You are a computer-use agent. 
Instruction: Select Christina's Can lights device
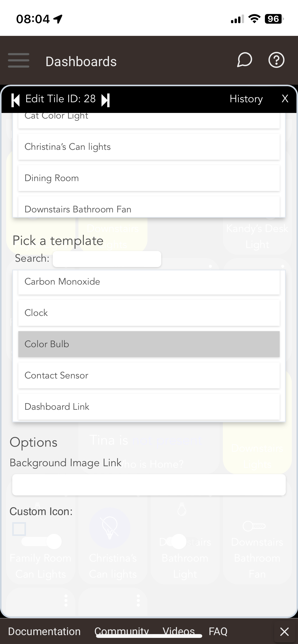coord(149,147)
